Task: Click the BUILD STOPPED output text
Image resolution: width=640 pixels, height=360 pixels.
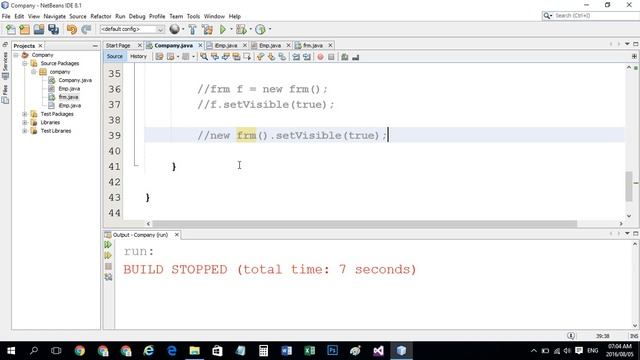Action: [x=269, y=269]
